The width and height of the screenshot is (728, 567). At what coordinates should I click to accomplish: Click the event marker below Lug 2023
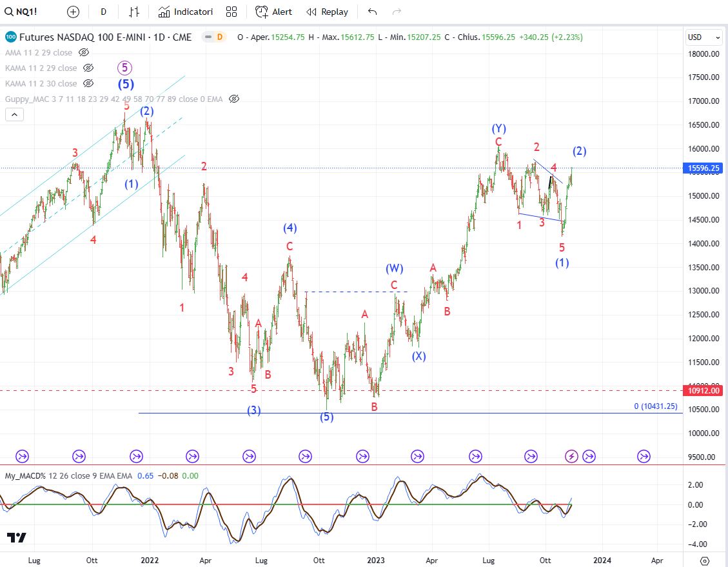pos(475,457)
